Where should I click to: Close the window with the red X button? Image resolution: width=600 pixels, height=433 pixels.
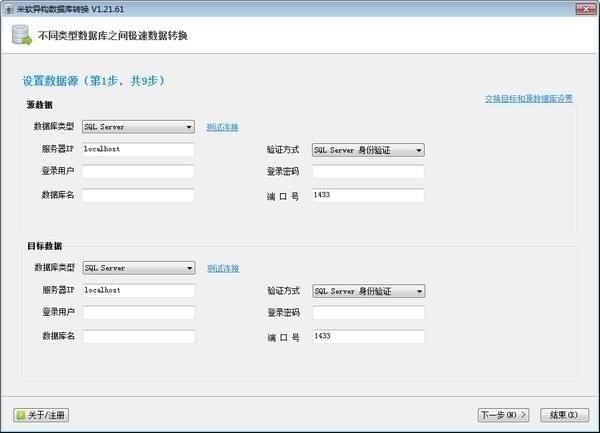[586, 9]
